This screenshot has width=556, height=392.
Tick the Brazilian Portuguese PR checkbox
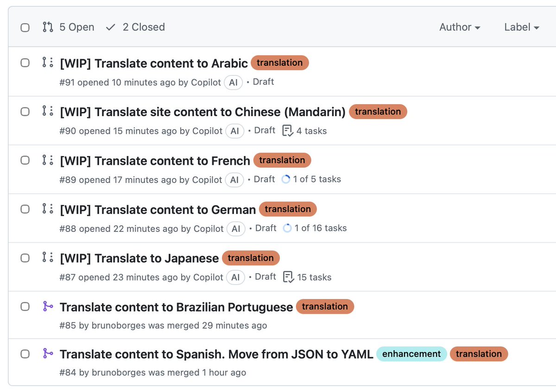click(x=25, y=306)
